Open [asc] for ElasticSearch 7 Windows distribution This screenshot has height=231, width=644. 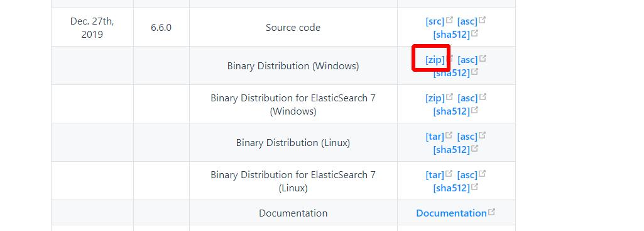(x=468, y=98)
